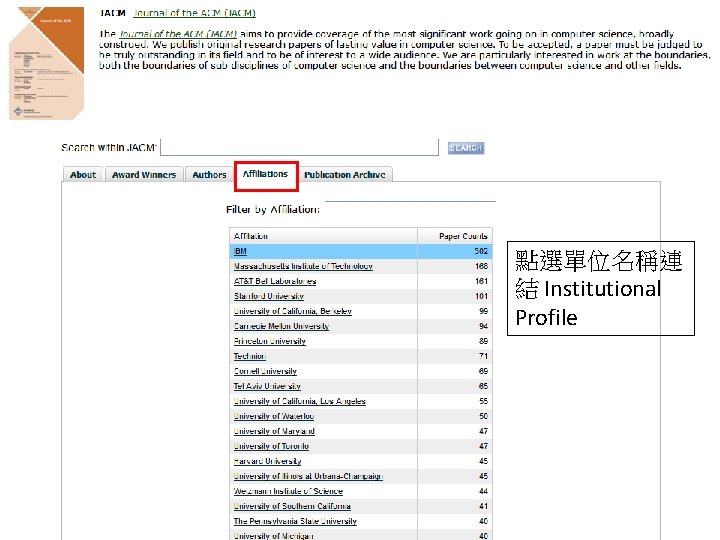Click the paper count 101 for Stanford

click(x=482, y=296)
